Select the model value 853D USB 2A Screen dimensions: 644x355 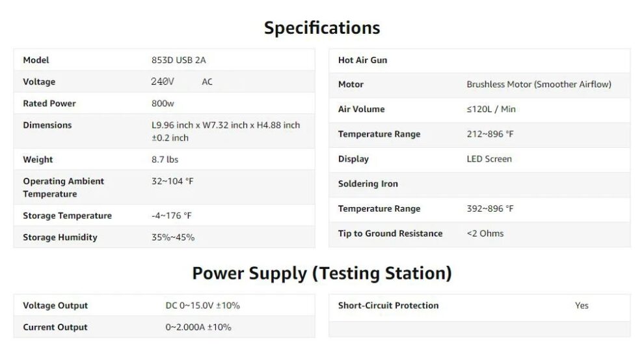[x=179, y=60]
